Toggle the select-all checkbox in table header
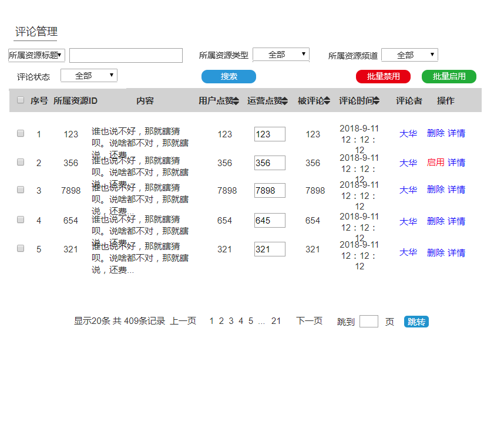Screen dimensions: 504x446 click(x=21, y=100)
